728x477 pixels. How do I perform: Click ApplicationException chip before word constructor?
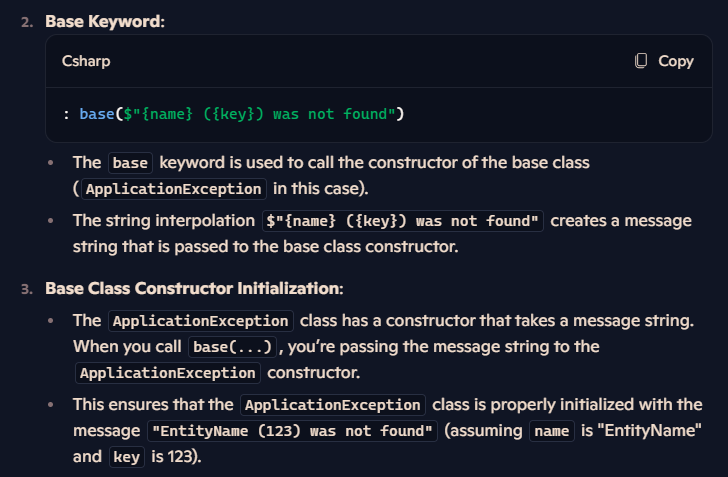coord(168,373)
